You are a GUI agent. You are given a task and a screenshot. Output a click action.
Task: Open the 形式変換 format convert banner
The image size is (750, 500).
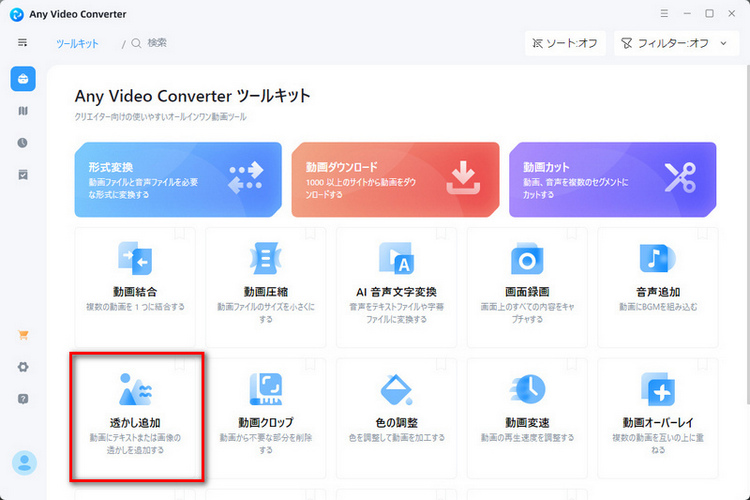click(178, 179)
